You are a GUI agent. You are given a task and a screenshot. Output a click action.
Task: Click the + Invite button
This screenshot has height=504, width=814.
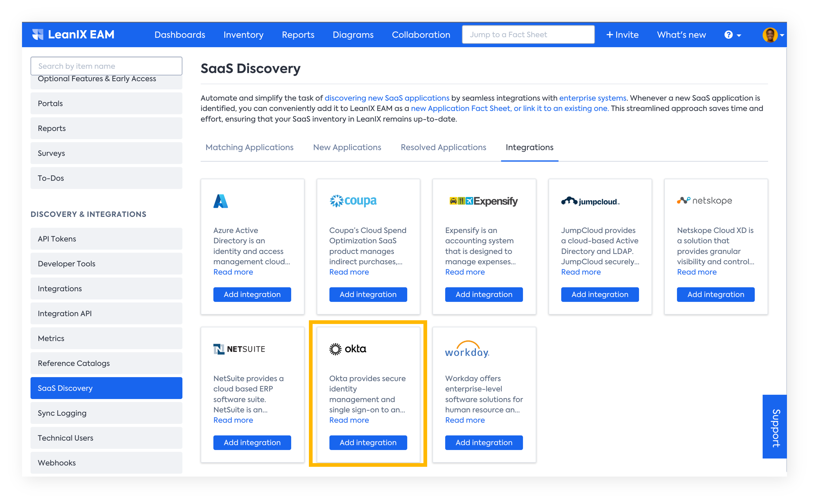pyautogui.click(x=622, y=35)
